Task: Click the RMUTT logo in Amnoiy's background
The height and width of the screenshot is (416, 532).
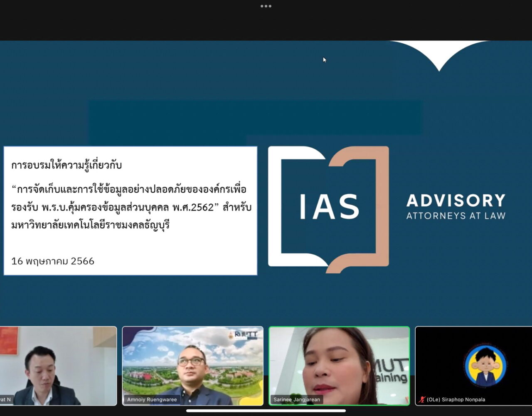Action: 243,335
